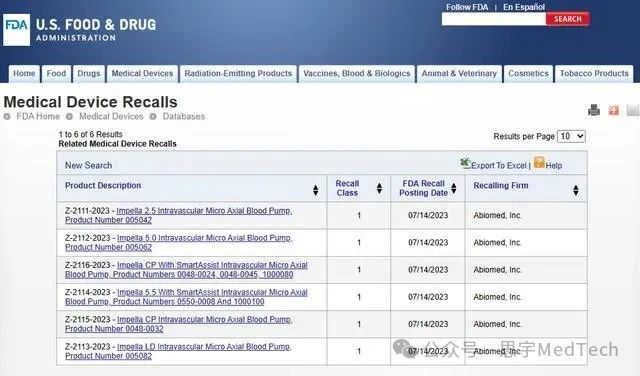Switch to the Drugs tab
Image resolution: width=640 pixels, height=376 pixels.
89,74
